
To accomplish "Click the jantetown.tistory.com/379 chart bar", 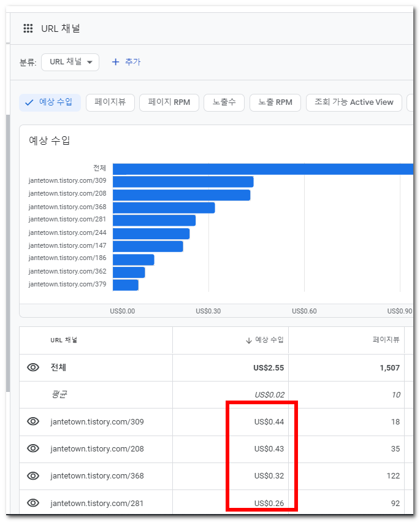I will click(x=126, y=285).
